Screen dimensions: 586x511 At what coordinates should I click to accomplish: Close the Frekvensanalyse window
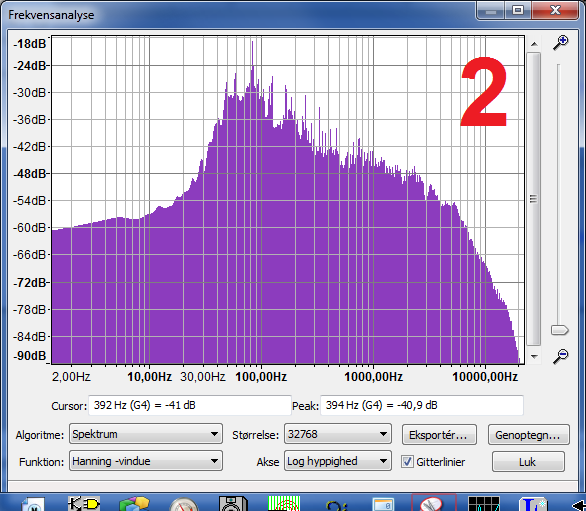(x=555, y=10)
